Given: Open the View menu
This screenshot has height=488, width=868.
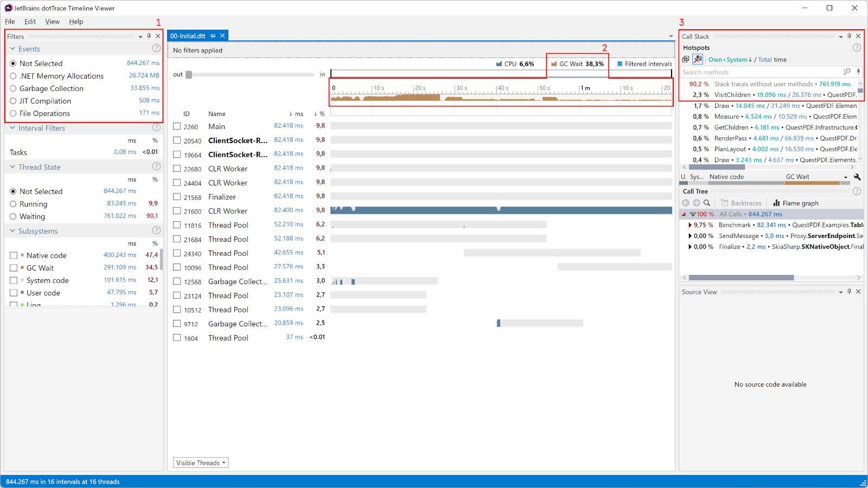Looking at the screenshot, I should point(52,22).
